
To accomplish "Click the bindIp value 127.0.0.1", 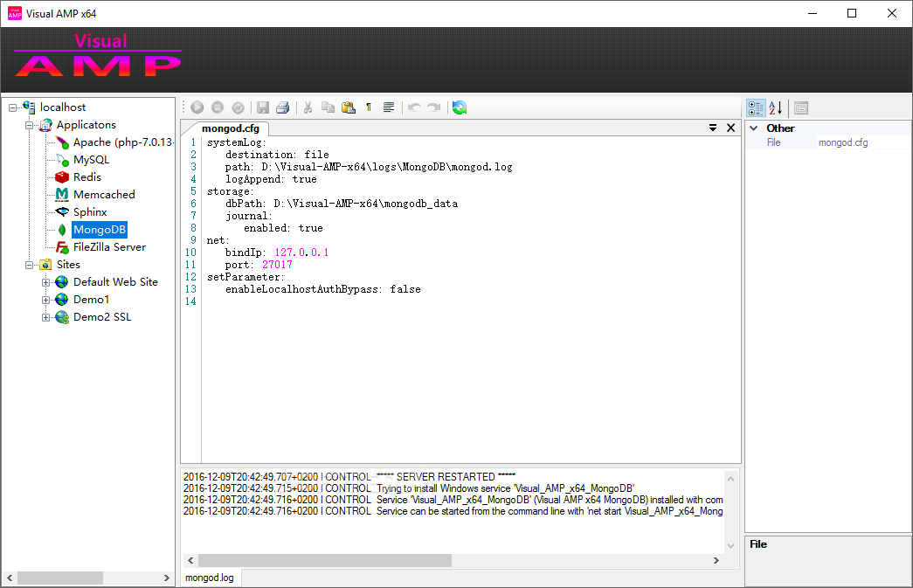I will click(x=301, y=252).
